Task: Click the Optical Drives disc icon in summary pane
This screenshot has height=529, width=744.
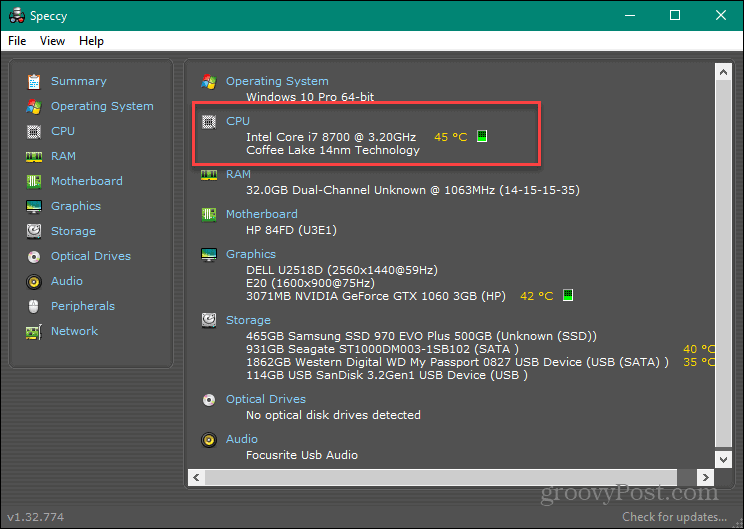Action: [209, 400]
